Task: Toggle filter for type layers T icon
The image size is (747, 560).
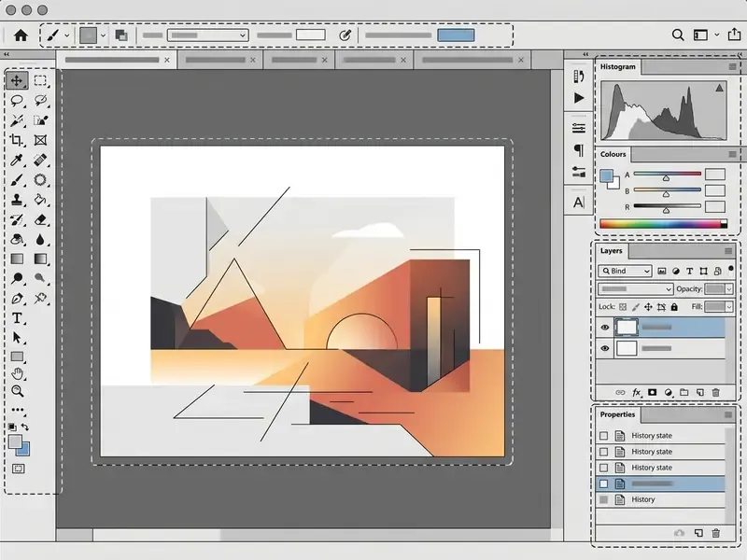Action: [689, 271]
